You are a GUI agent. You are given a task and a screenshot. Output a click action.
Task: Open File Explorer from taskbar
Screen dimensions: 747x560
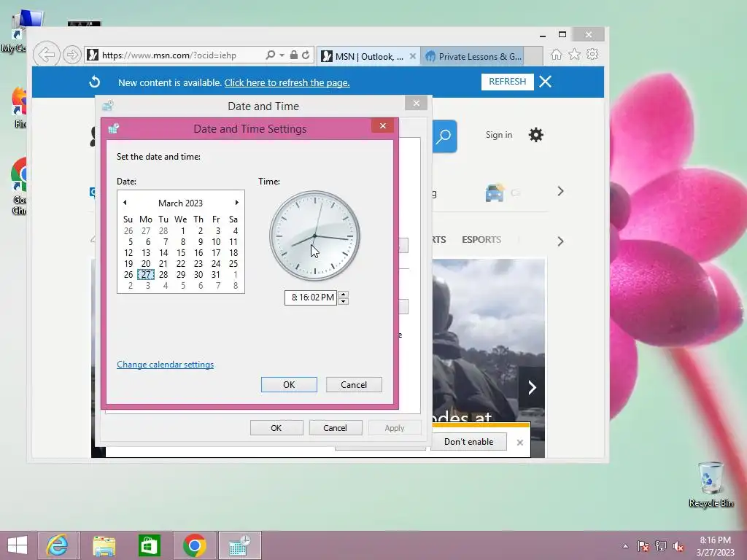point(104,545)
